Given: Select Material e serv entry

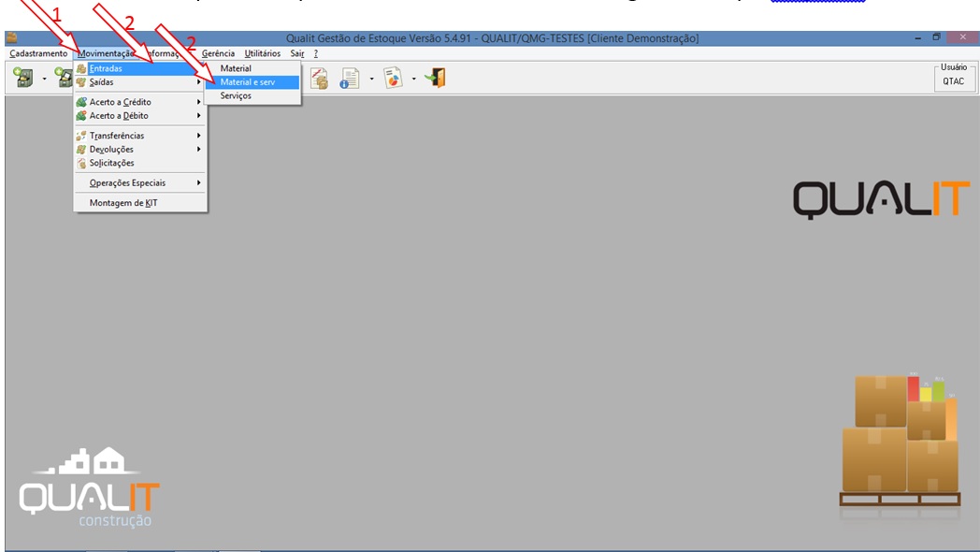Looking at the screenshot, I should click(252, 82).
